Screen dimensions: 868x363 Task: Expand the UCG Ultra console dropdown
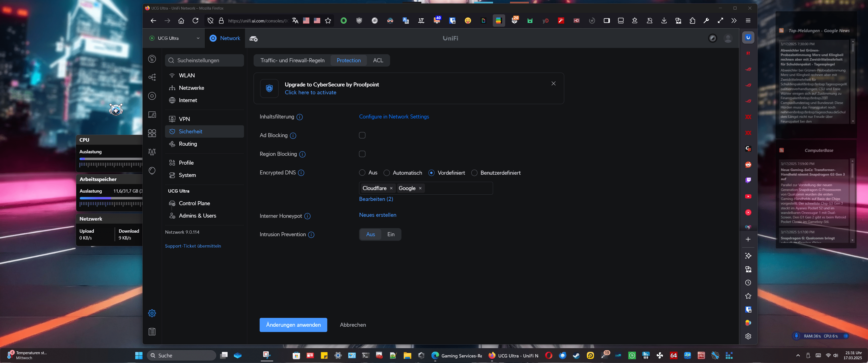198,38
